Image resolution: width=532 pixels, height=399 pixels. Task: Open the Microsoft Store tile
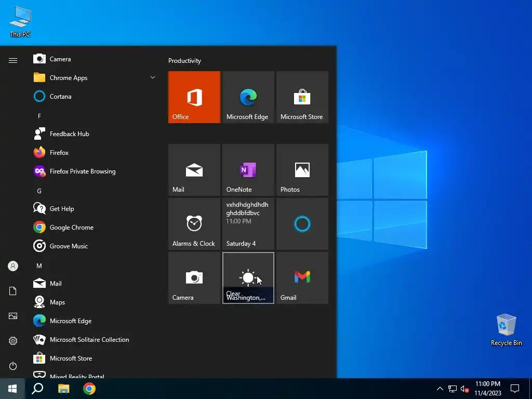pos(302,97)
